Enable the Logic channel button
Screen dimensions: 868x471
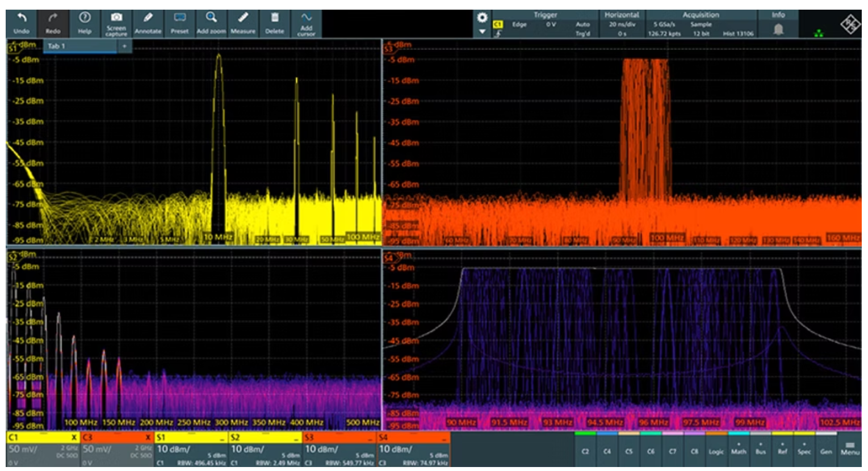coord(716,451)
